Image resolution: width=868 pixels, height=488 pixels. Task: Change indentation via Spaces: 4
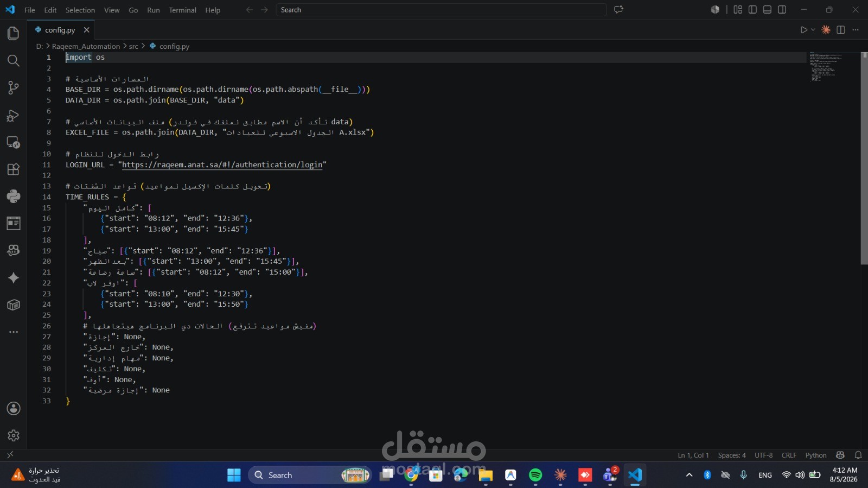point(732,455)
